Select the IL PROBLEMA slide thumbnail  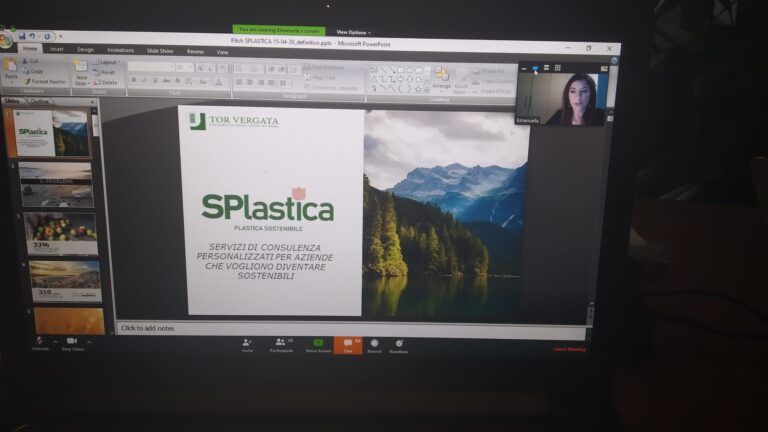[56, 185]
